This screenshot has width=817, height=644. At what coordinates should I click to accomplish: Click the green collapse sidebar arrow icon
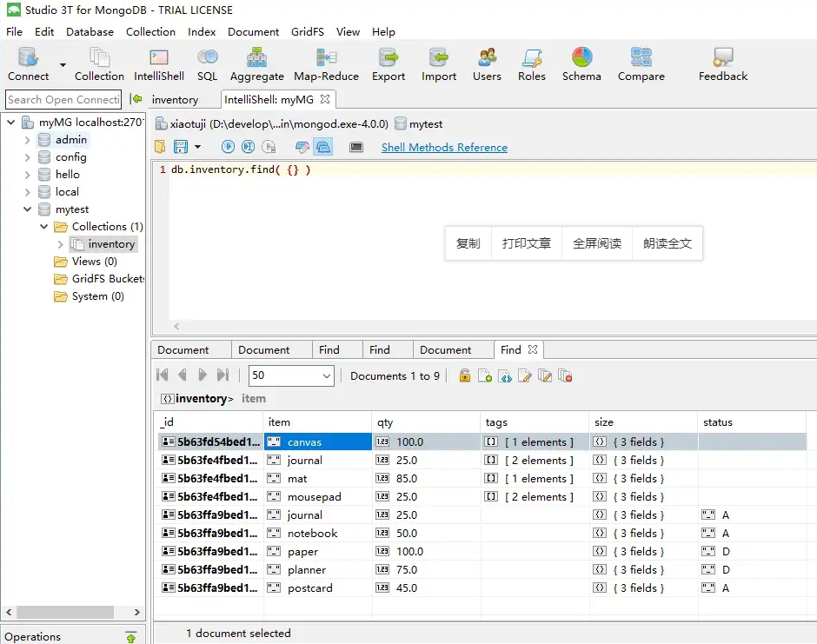click(x=136, y=98)
